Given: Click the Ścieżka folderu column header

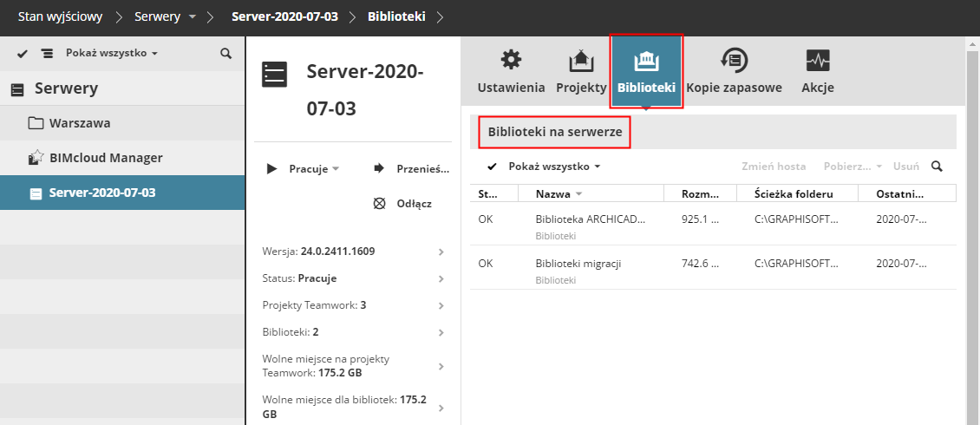Looking at the screenshot, I should (x=798, y=193).
